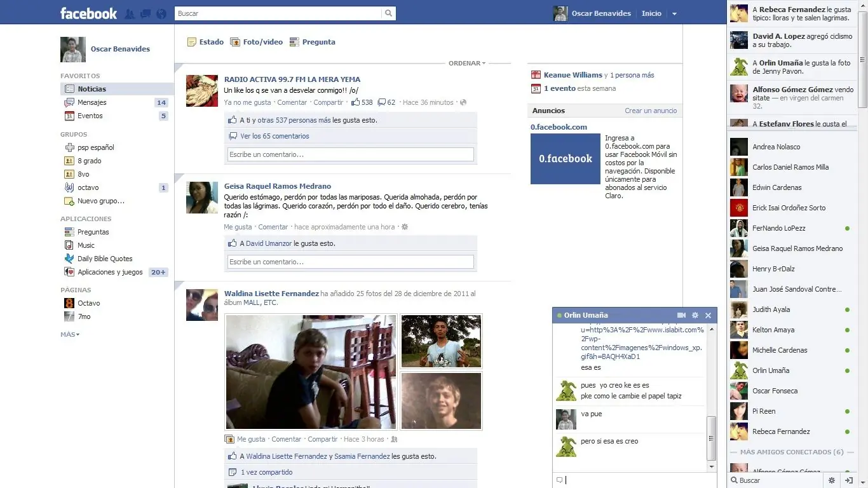Open chat sidebar settings gear
This screenshot has width=868, height=488.
[832, 480]
